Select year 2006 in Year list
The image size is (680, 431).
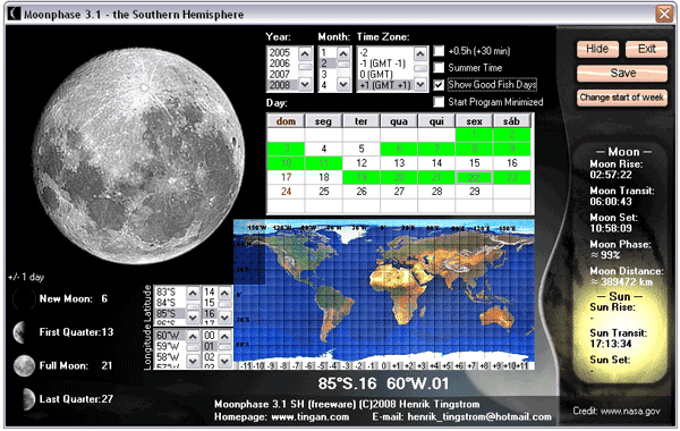pos(282,63)
